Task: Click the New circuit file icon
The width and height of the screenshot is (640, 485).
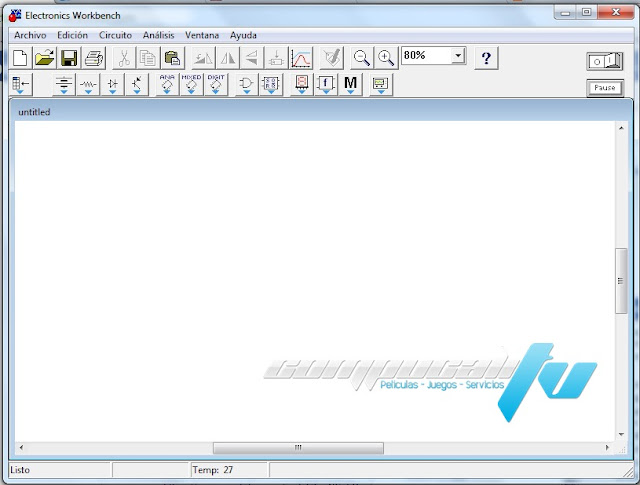Action: pyautogui.click(x=20, y=58)
